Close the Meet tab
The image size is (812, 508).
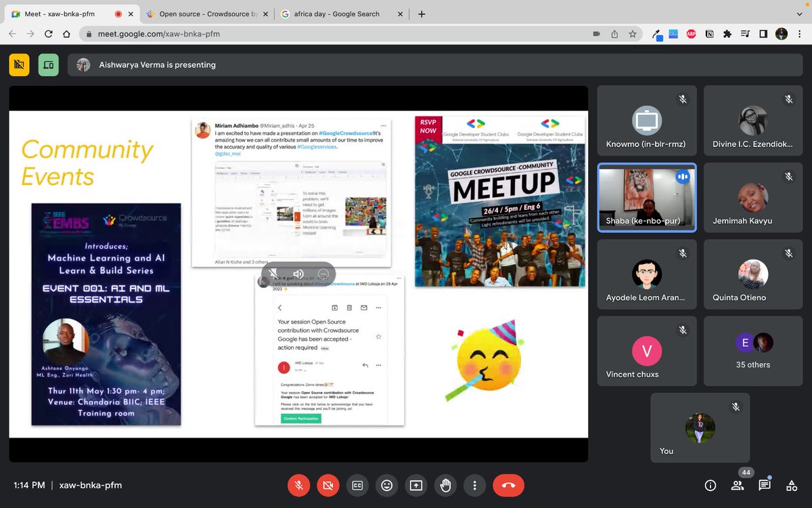click(x=131, y=14)
